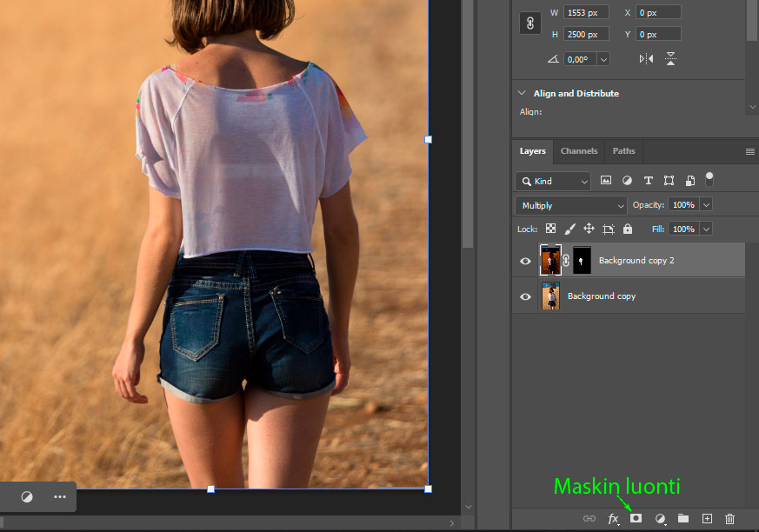The height and width of the screenshot is (532, 759).
Task: Toggle layer filtering on or off
Action: click(709, 179)
